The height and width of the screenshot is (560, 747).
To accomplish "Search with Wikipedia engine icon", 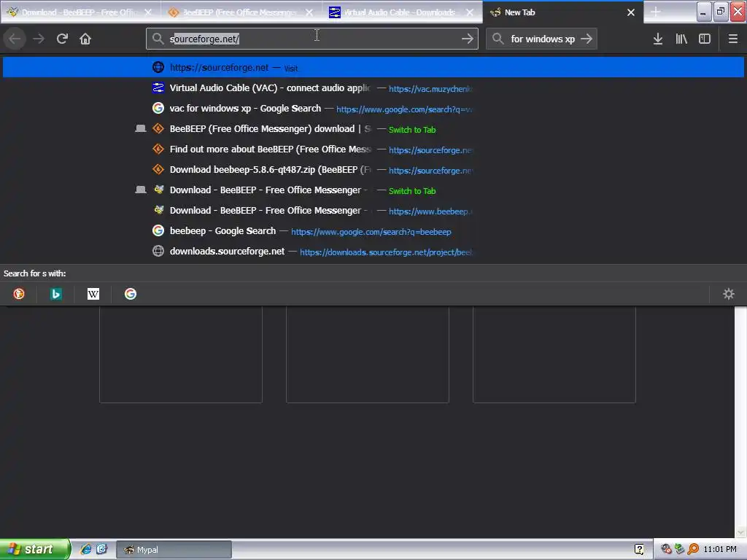I will (x=93, y=294).
